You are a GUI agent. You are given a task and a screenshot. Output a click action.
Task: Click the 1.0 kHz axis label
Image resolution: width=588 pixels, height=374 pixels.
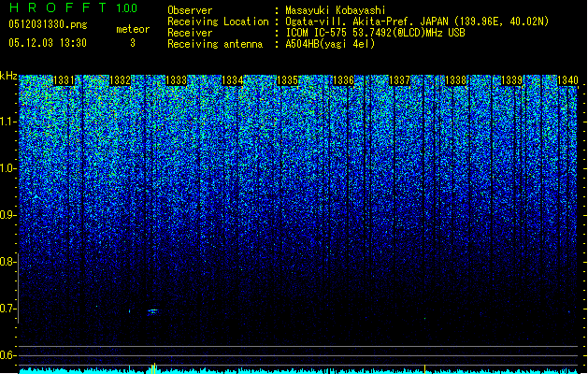[x=7, y=168]
